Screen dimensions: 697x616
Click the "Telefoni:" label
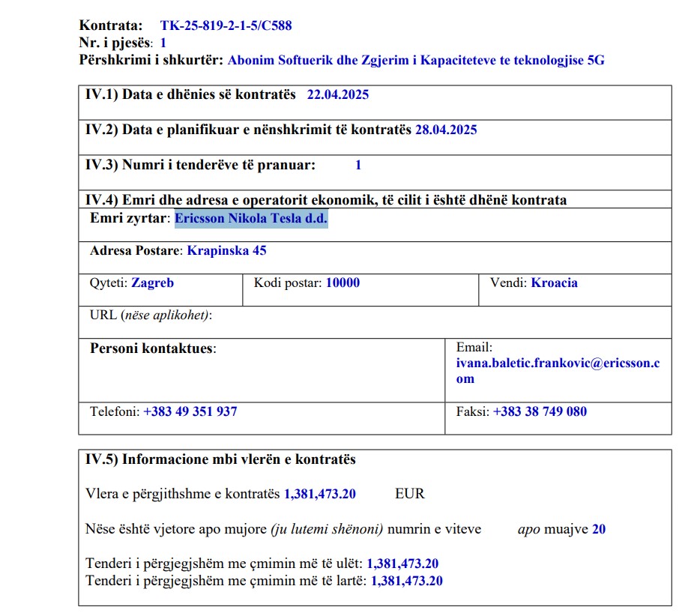pos(115,411)
